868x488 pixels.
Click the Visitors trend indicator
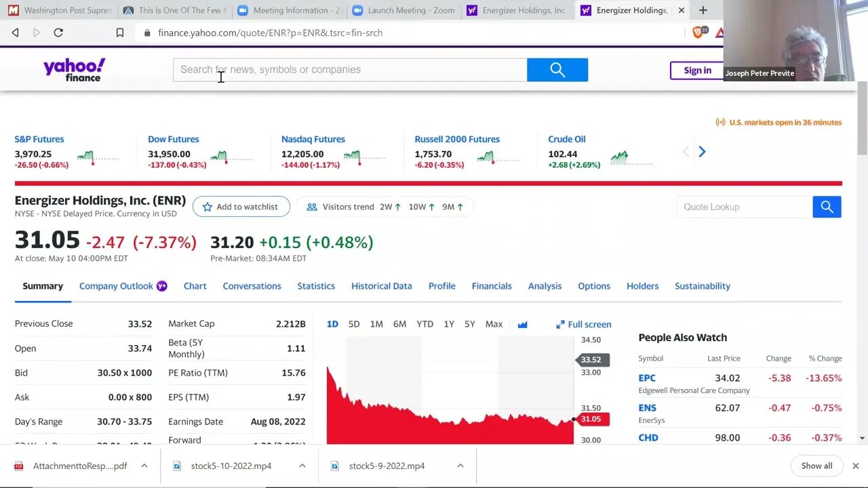tap(386, 207)
